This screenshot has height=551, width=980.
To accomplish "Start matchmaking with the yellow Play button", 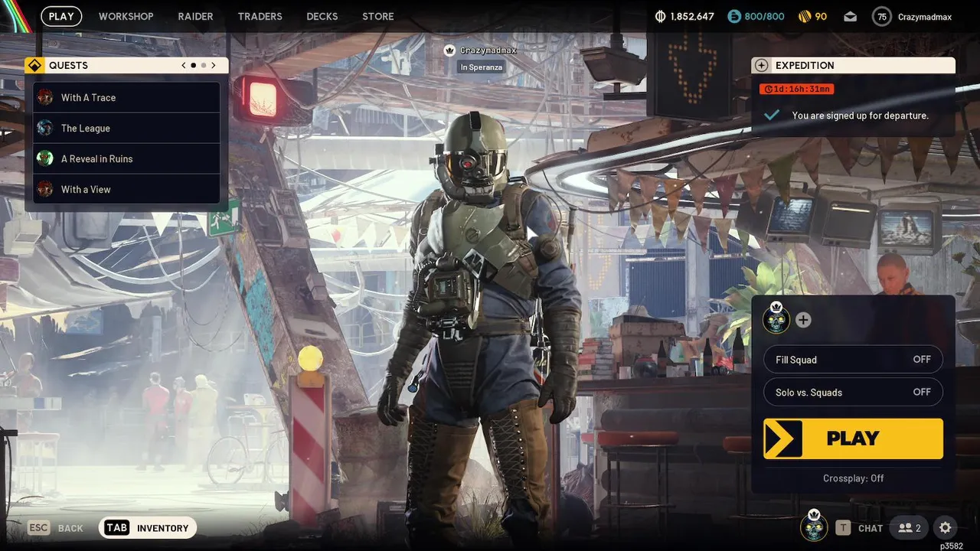I will 853,439.
